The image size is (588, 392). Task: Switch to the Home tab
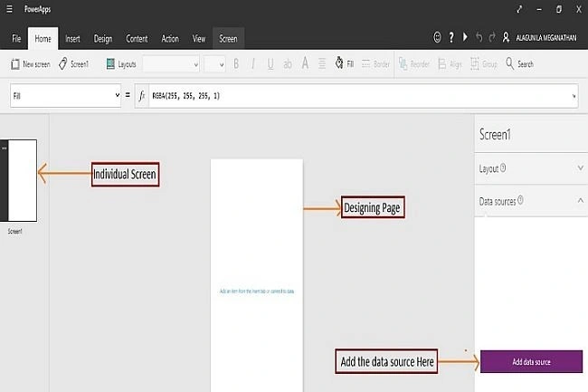(43, 39)
